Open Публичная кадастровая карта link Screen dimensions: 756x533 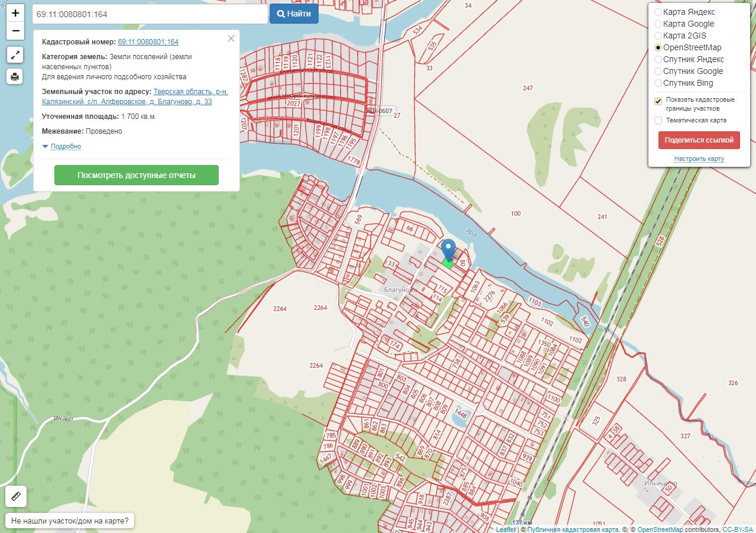pyautogui.click(x=573, y=529)
